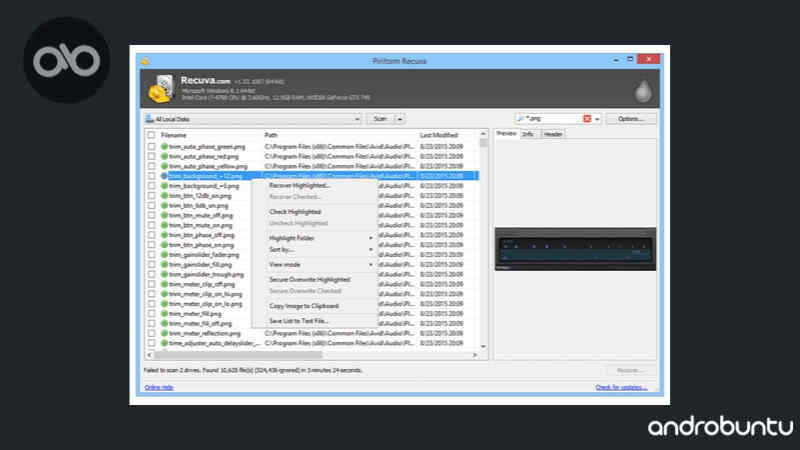This screenshot has width=800, height=450.
Task: Check the box for trim_background_+12.png
Action: 151,176
